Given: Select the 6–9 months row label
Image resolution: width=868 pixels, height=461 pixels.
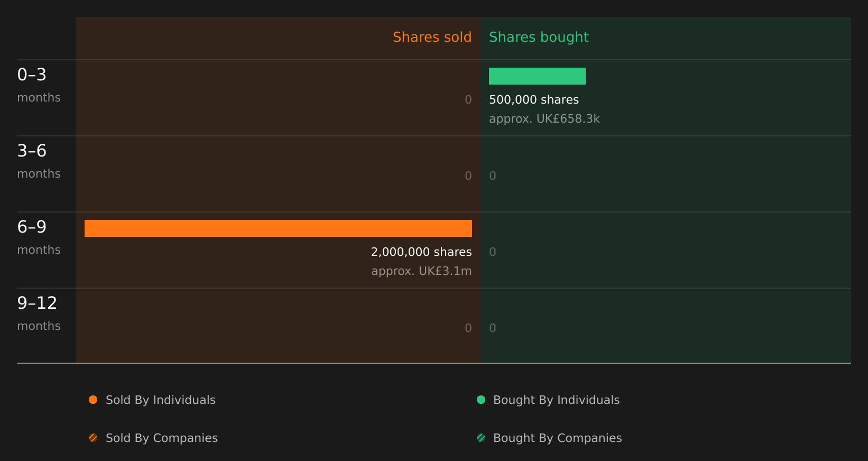Looking at the screenshot, I should point(39,238).
